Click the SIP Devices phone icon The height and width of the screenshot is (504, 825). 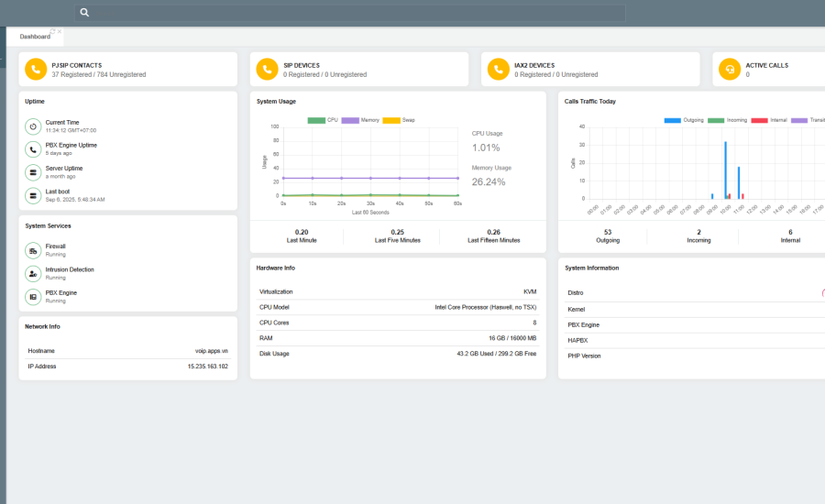tap(267, 70)
